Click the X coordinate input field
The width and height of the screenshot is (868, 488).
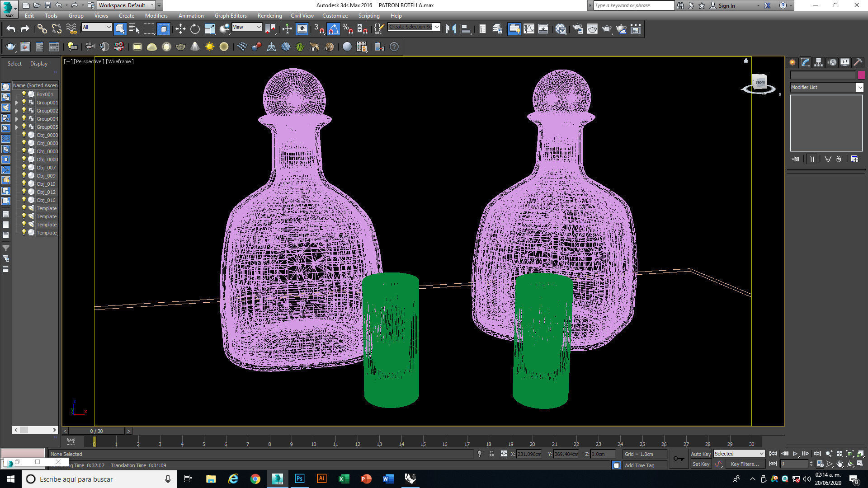[529, 454]
